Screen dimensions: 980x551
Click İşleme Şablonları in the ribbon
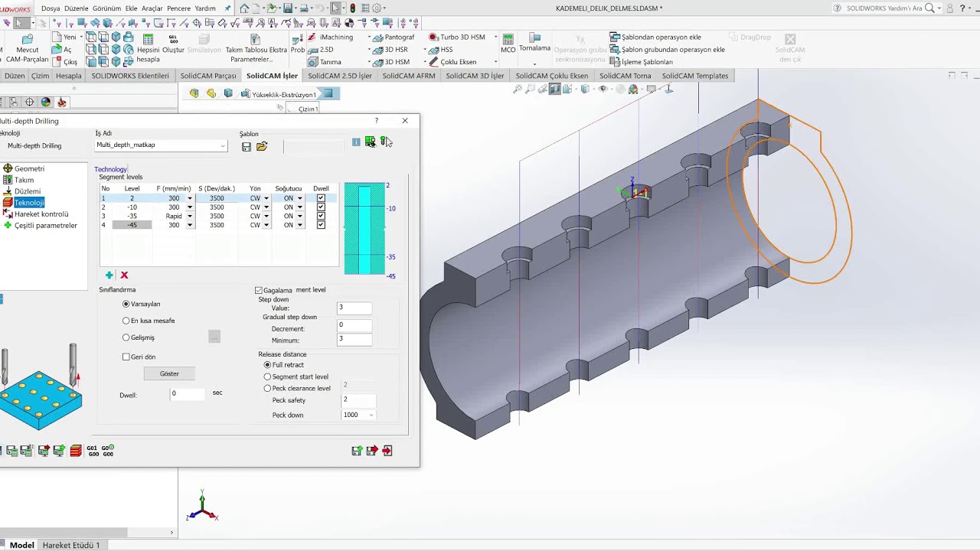[647, 62]
